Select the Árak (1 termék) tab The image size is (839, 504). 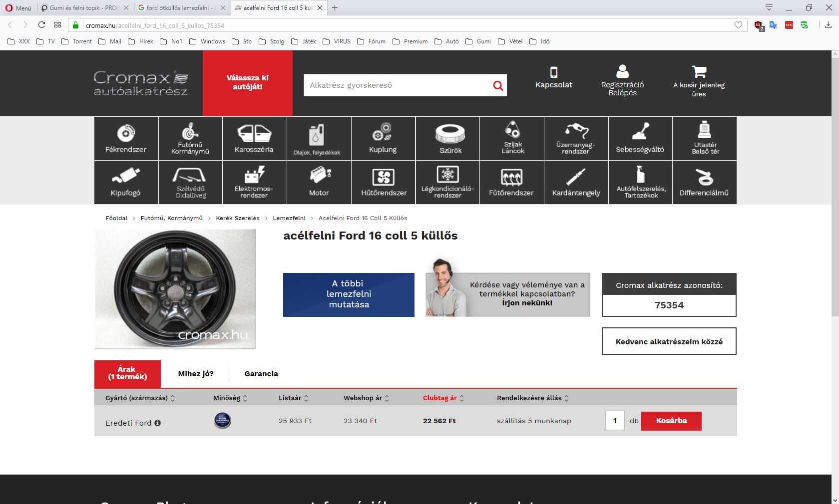pos(127,373)
